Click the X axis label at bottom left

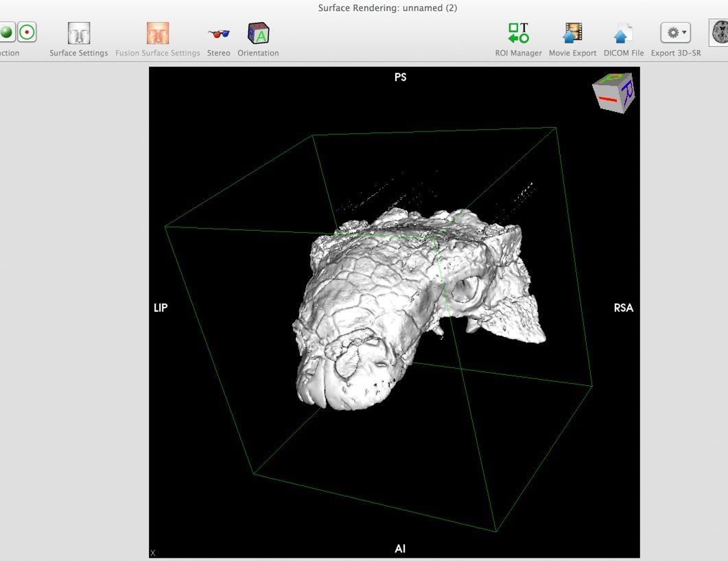pyautogui.click(x=152, y=552)
